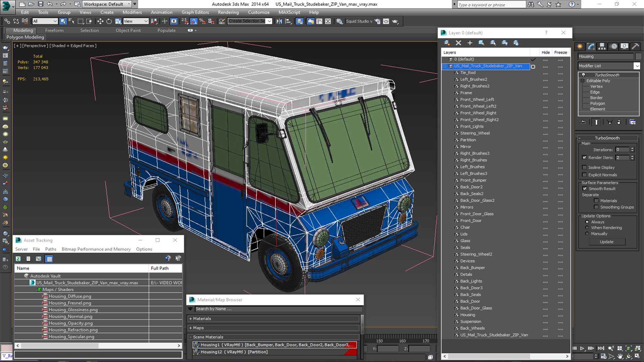Open the Hierarchy panel tab

click(602, 46)
